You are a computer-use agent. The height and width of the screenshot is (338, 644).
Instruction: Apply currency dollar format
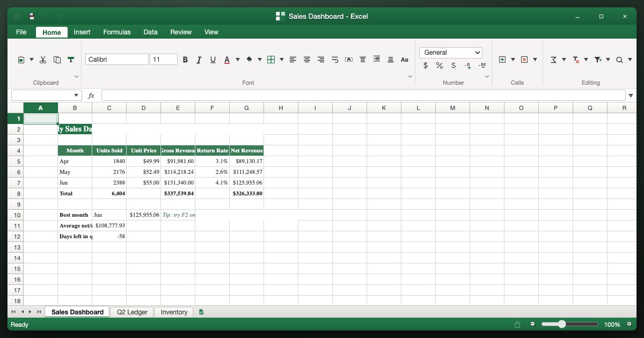pyautogui.click(x=426, y=65)
